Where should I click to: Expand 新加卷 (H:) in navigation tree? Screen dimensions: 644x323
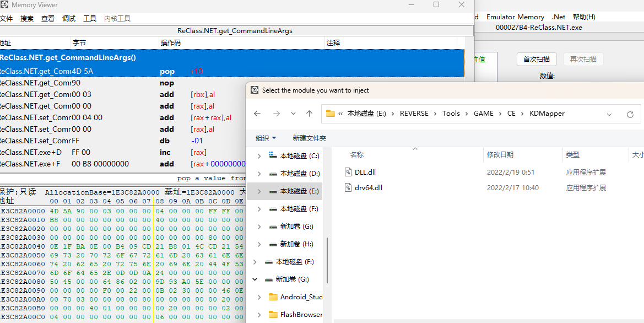[259, 244]
